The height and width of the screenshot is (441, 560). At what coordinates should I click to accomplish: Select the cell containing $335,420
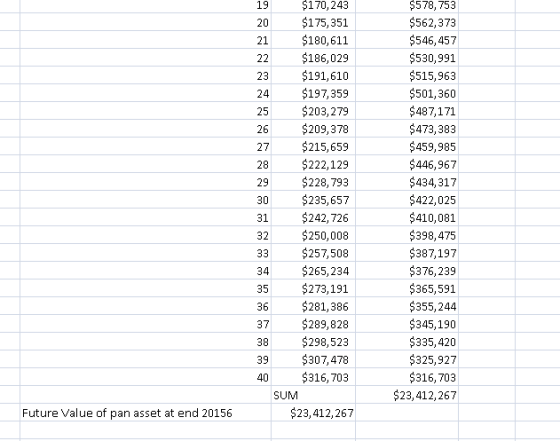point(407,341)
